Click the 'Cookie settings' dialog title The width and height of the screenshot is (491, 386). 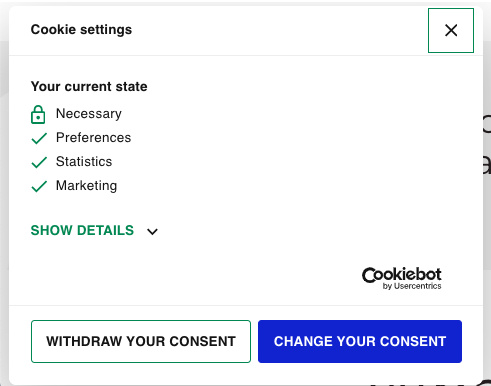coord(81,30)
